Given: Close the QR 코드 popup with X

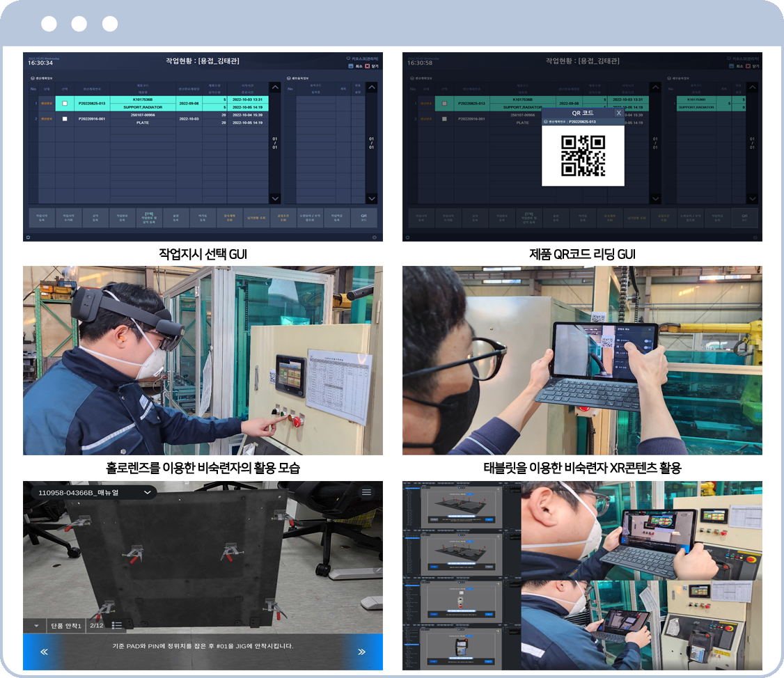Looking at the screenshot, I should 618,113.
